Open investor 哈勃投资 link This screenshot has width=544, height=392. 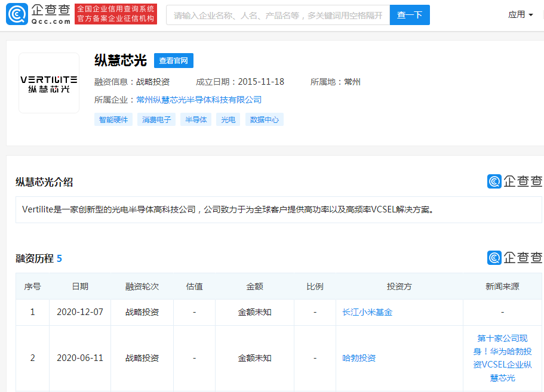359,358
